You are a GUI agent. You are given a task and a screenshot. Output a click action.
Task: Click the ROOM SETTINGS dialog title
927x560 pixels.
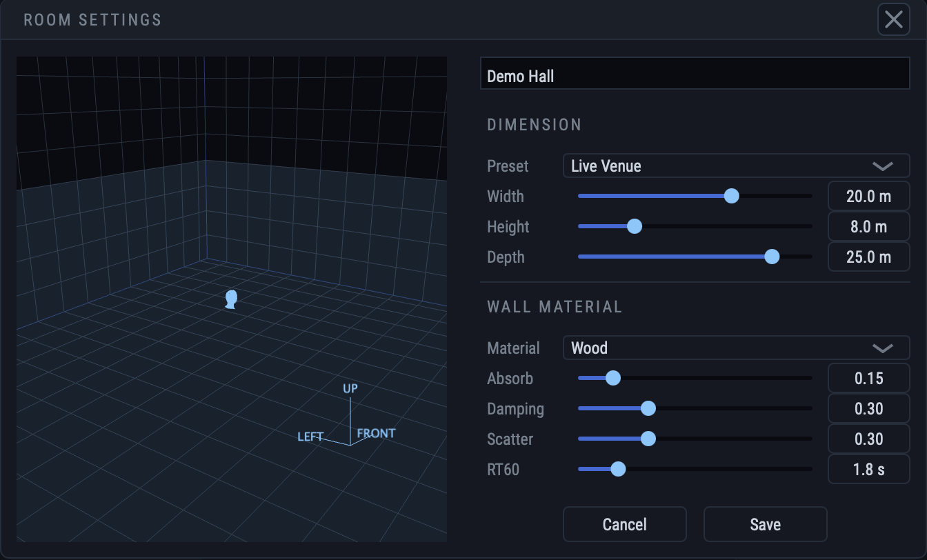tap(92, 20)
